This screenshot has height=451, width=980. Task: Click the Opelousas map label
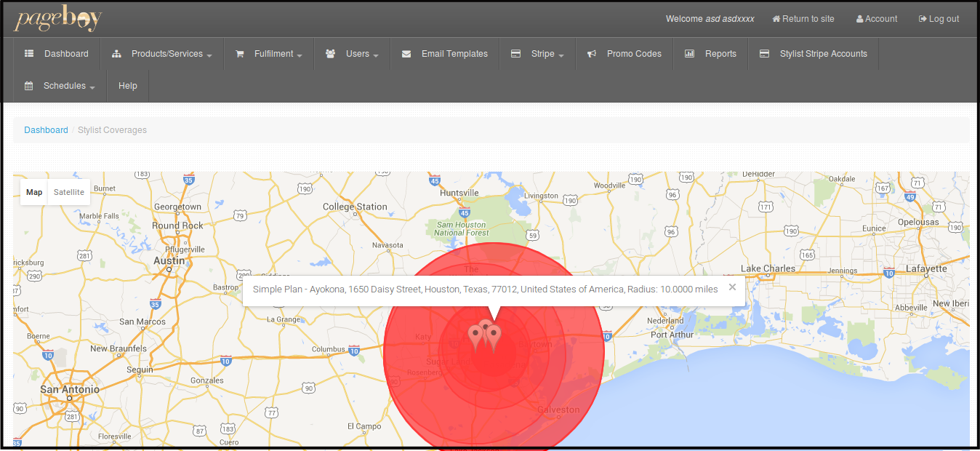click(917, 222)
